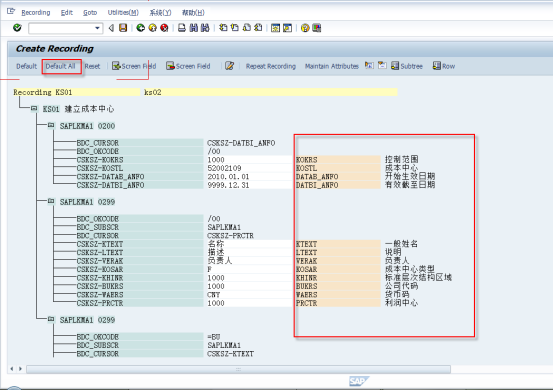Click the Default All button
This screenshot has width=553, height=390.
click(x=61, y=66)
